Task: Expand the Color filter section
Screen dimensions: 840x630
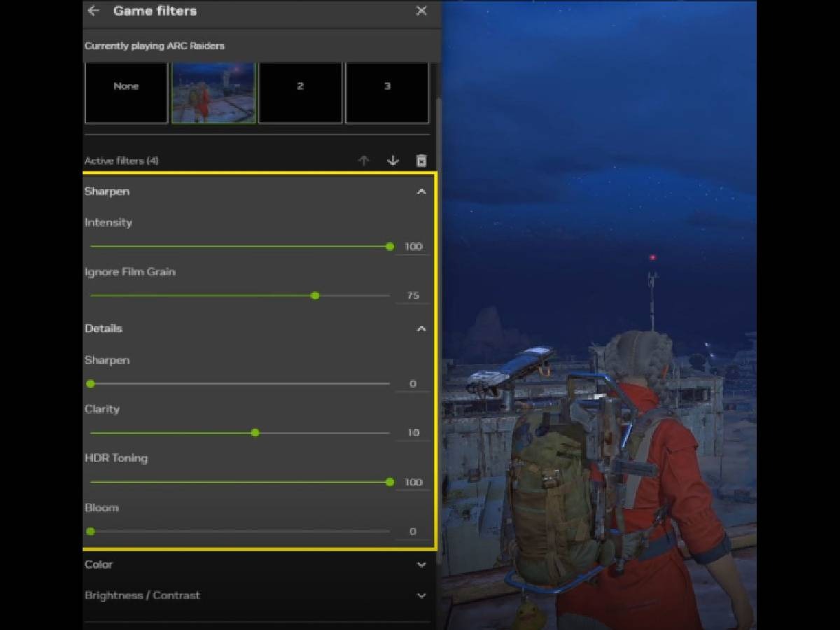Action: 421,565
